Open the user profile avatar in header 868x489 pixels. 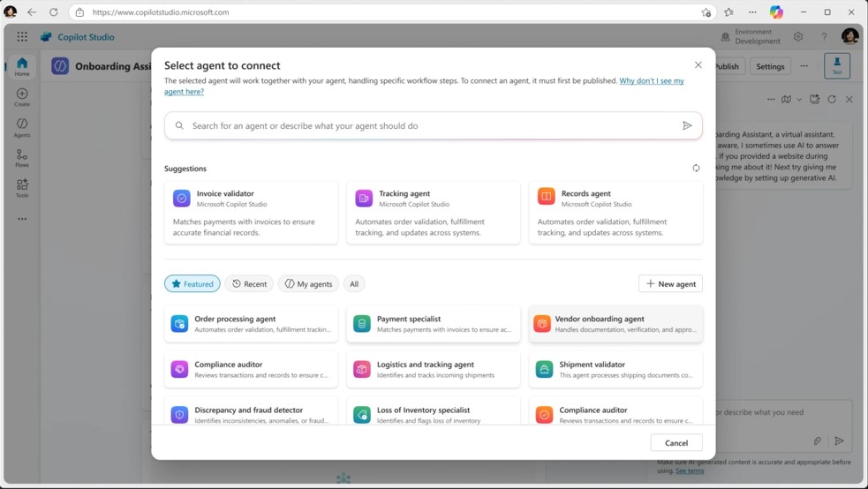849,36
